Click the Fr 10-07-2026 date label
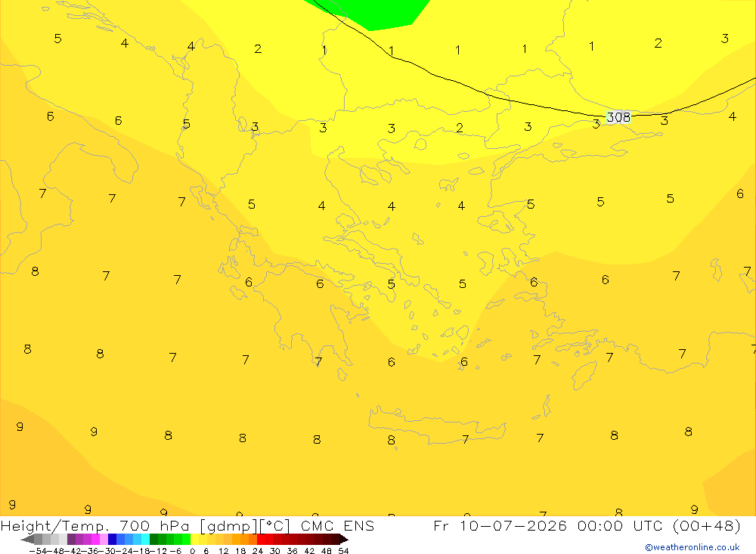 click(x=500, y=525)
